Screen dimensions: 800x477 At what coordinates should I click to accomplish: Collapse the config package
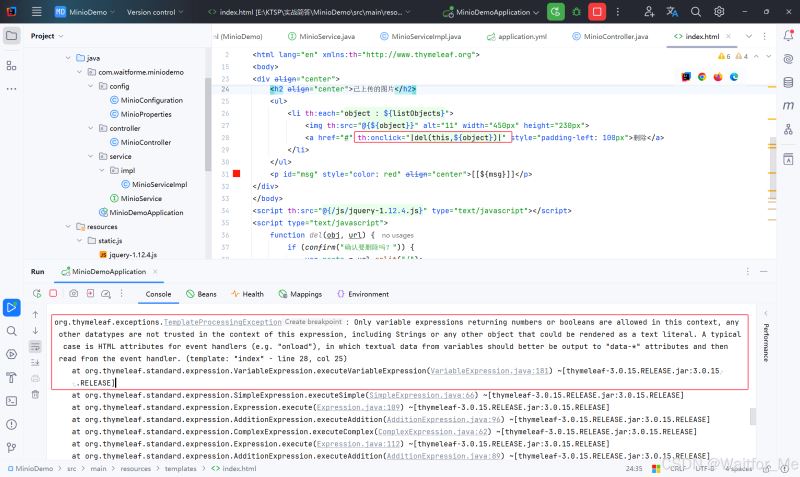tap(90, 86)
